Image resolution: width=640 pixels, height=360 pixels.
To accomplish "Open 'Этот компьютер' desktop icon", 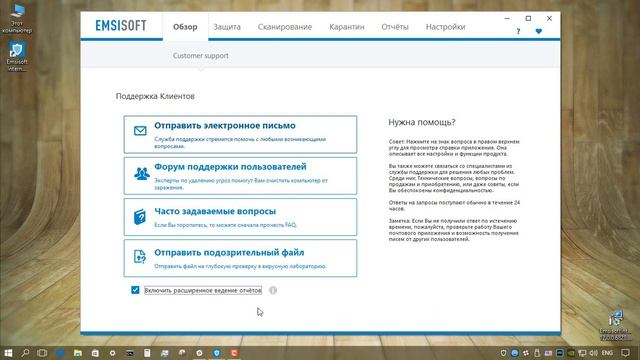I will [17, 18].
